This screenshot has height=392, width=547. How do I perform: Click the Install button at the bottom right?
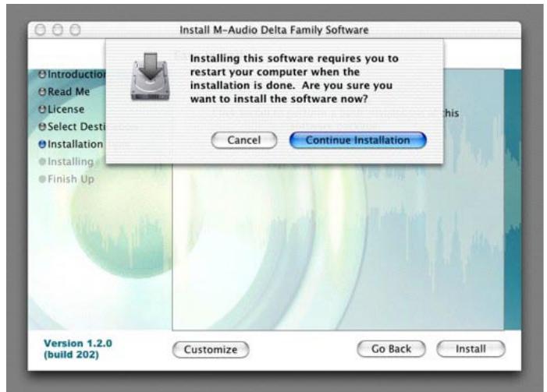point(471,349)
